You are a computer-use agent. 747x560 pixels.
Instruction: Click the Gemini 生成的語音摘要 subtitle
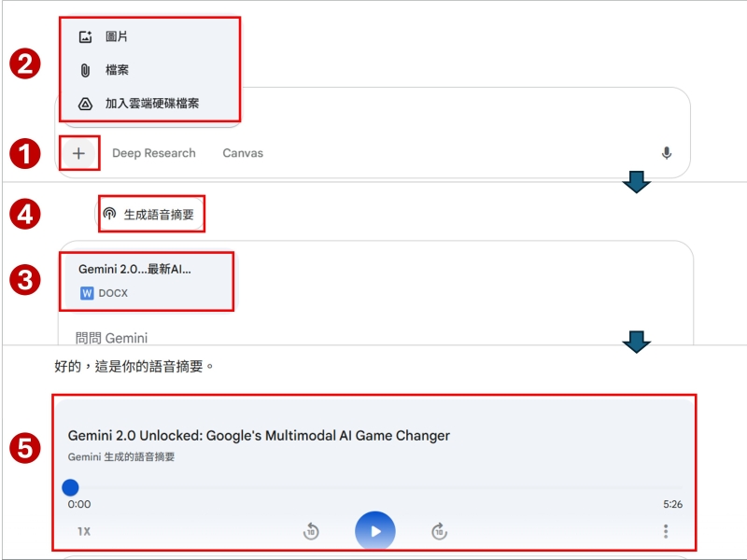121,456
